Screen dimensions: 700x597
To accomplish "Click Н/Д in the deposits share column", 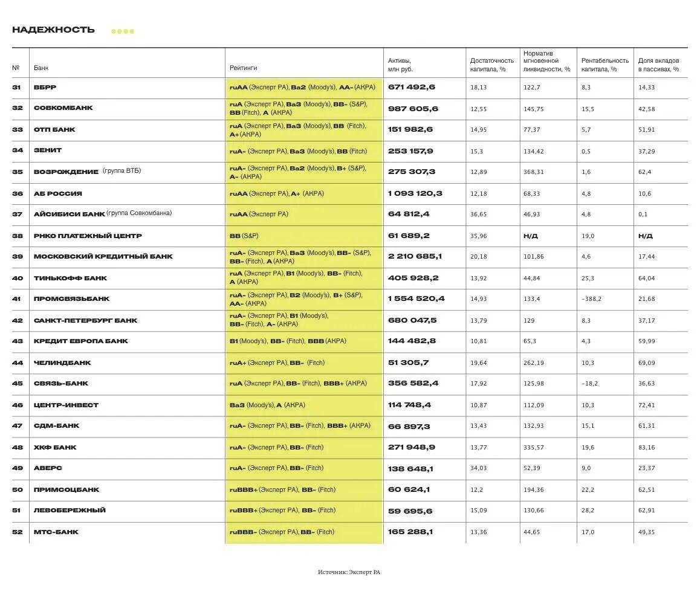I will coord(646,236).
